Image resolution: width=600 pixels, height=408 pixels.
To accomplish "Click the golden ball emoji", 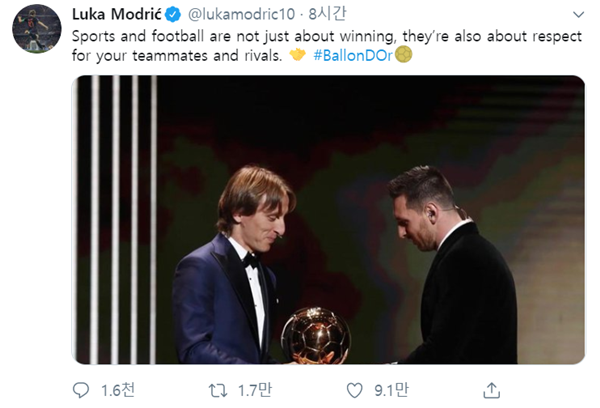I will point(403,54).
